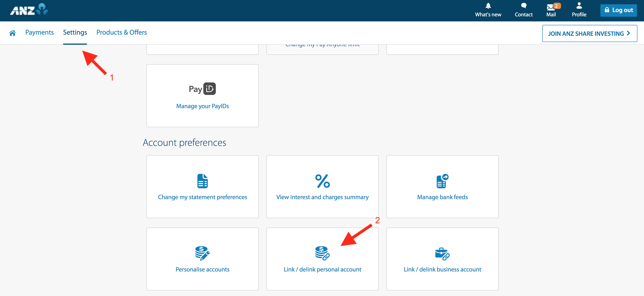Open Manage your PayIDs
The image size is (644, 296).
point(202,106)
